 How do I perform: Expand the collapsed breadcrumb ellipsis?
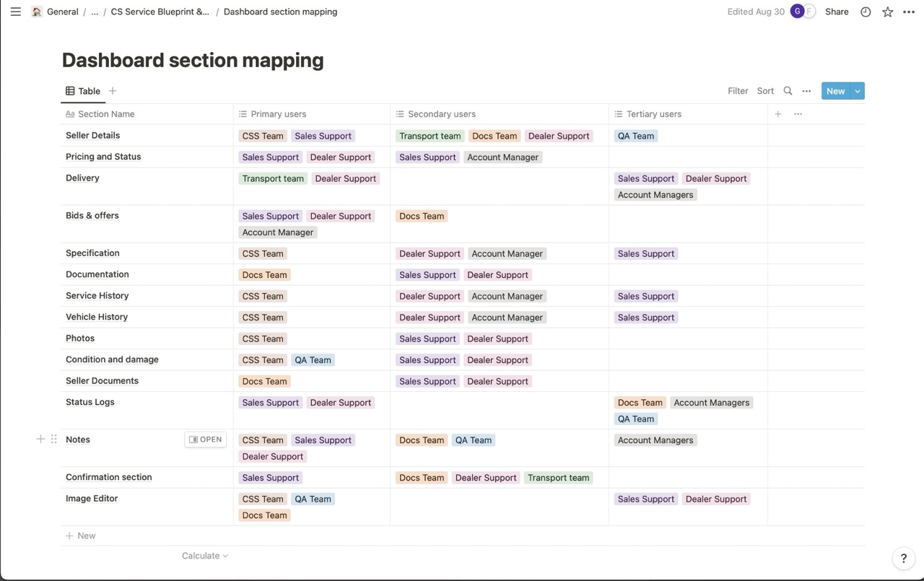pos(95,12)
